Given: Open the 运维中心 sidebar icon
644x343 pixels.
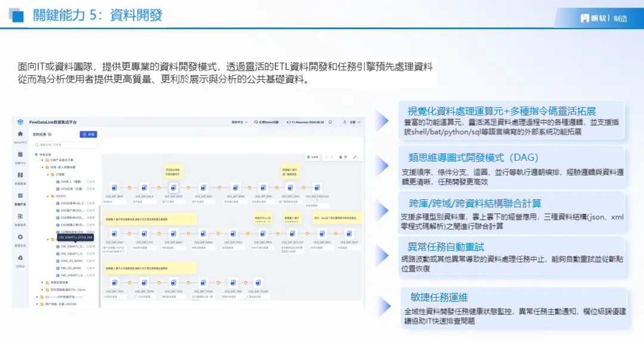Looking at the screenshot, I should coord(20,155).
